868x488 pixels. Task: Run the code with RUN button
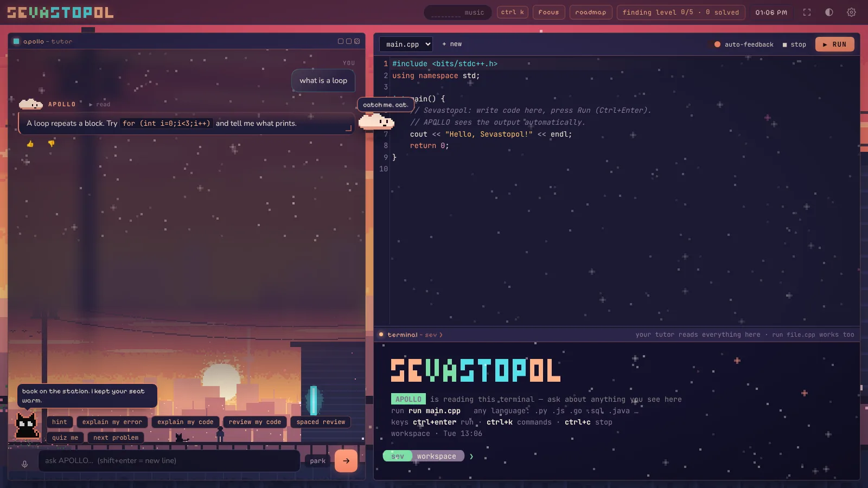[834, 44]
